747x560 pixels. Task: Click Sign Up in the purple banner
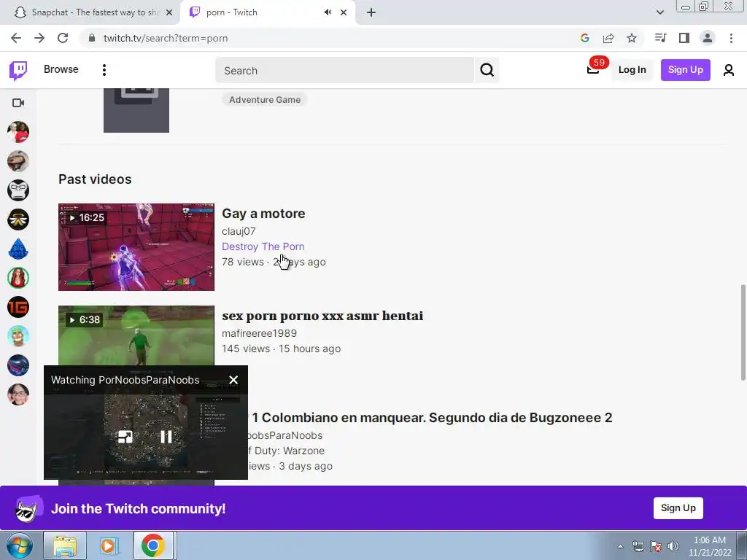[678, 508]
